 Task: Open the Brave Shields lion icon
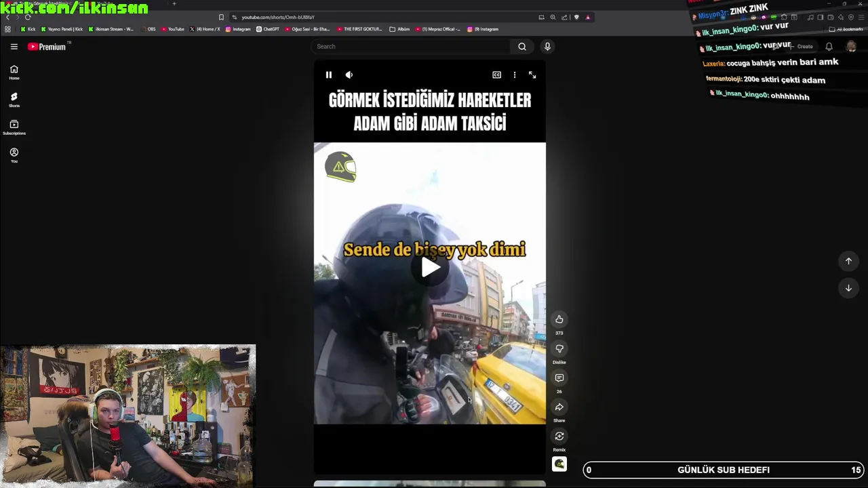coord(576,17)
